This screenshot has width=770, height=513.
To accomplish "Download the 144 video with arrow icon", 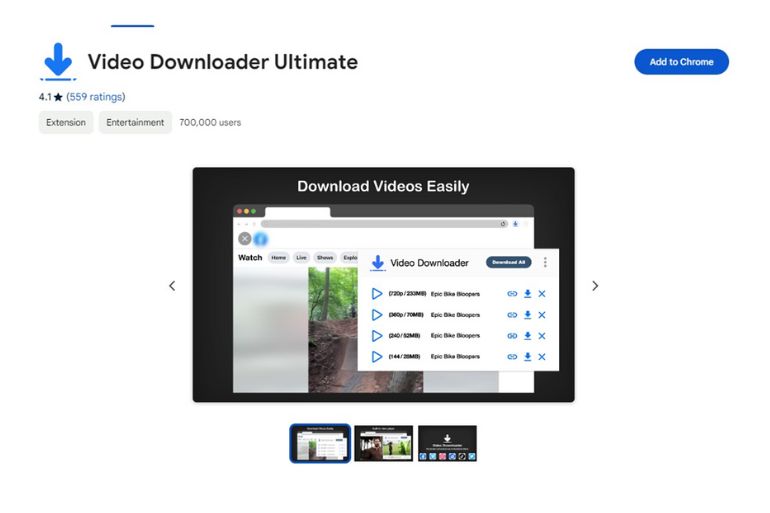I will 527,357.
